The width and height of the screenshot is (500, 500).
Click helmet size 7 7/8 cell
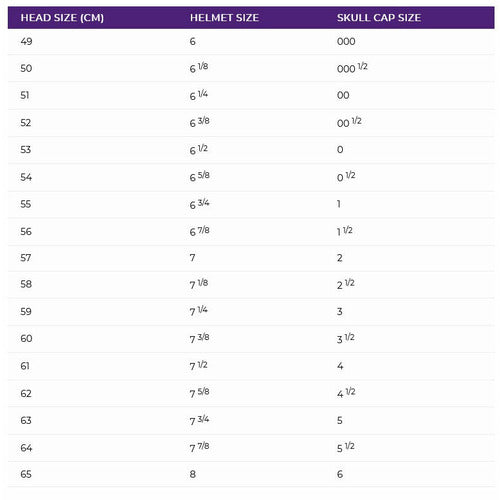point(200,447)
